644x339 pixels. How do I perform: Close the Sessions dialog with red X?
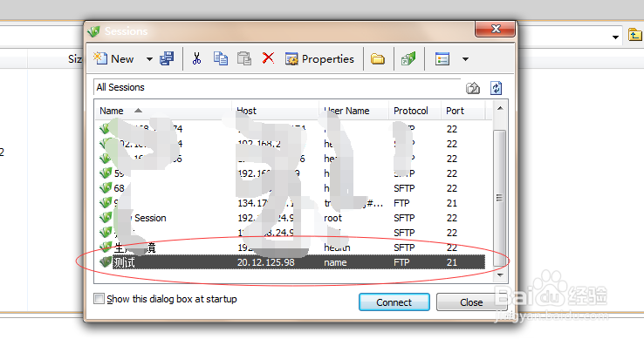pos(496,29)
